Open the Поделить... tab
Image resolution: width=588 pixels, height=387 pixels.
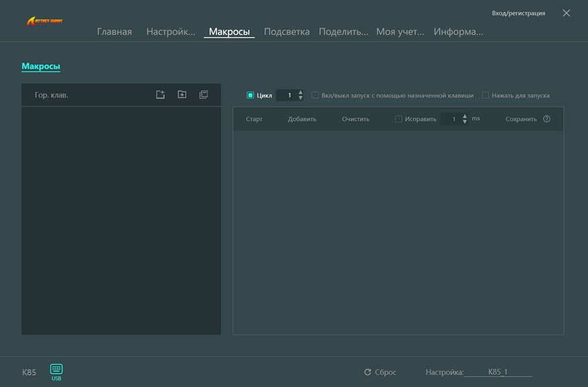[343, 32]
